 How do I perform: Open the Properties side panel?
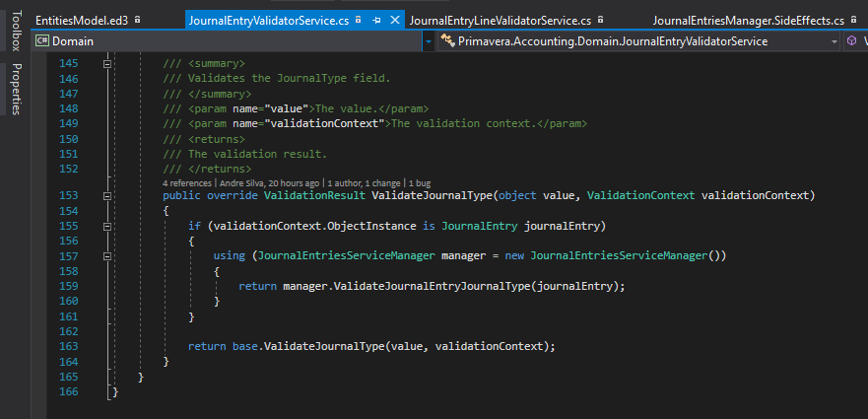[x=17, y=89]
